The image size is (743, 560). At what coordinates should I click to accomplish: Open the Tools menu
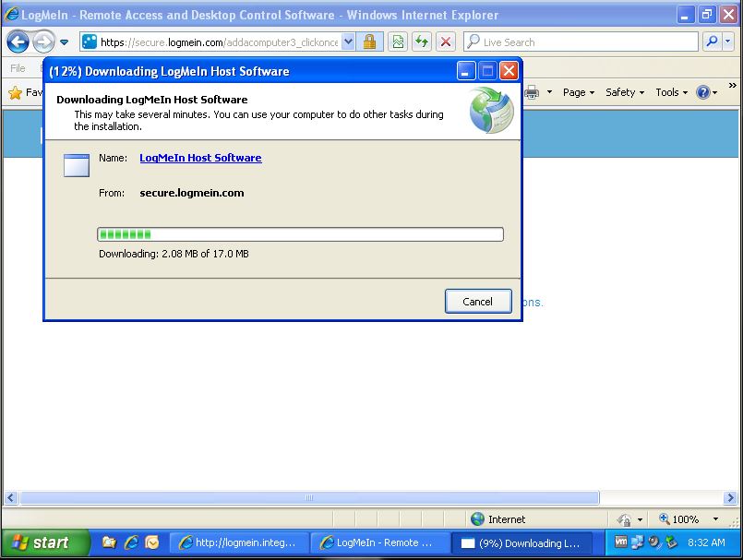point(670,92)
